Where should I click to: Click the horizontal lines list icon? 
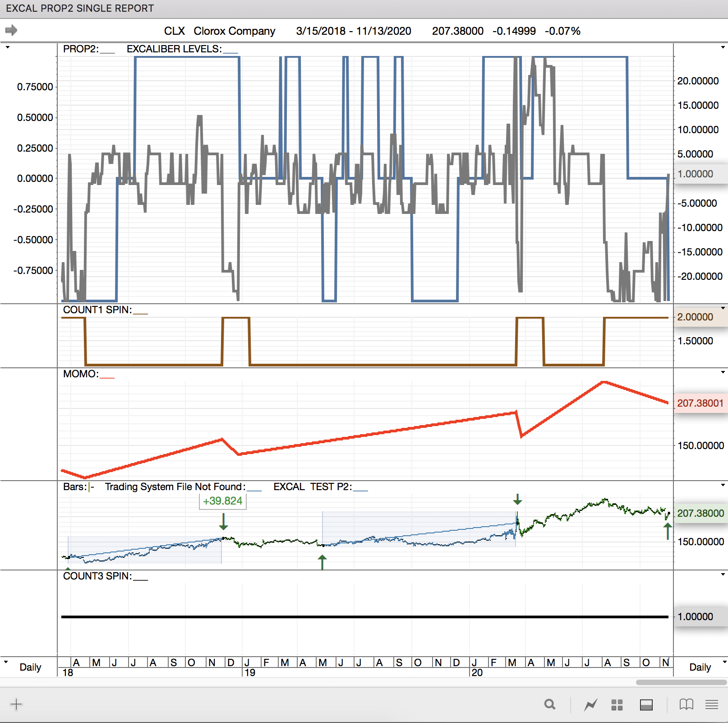[x=712, y=704]
